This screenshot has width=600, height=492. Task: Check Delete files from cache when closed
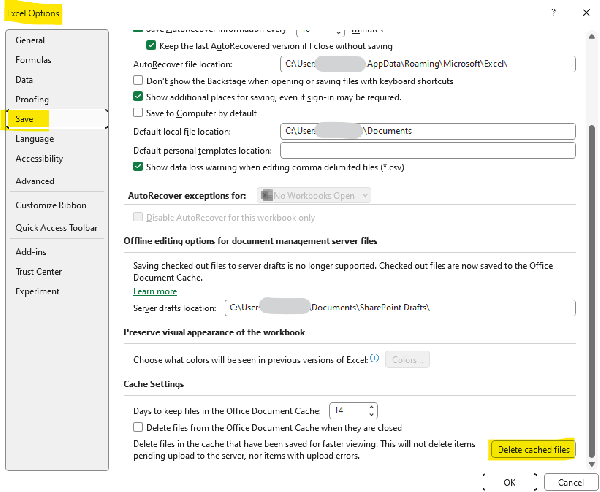(138, 427)
